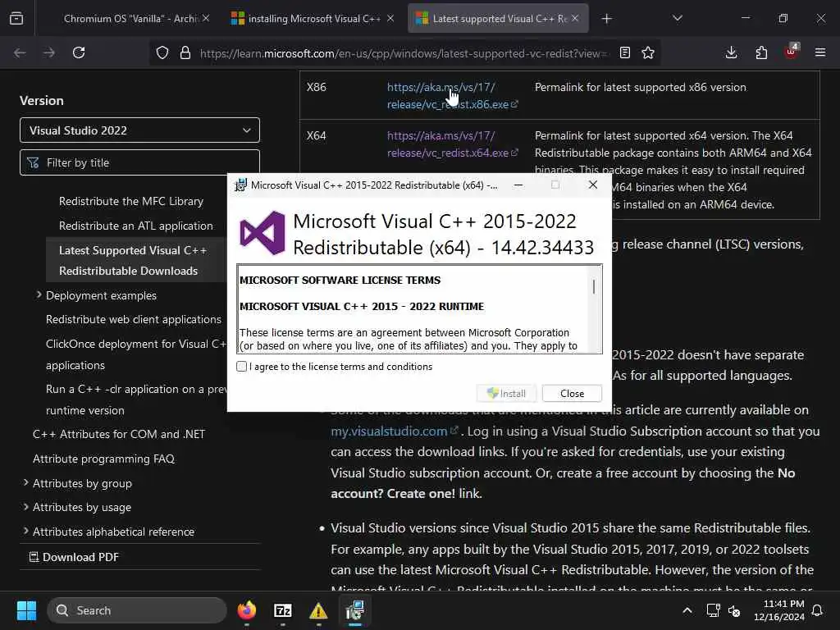Toggle reader view icon in address bar
840x630 pixels.
click(624, 52)
